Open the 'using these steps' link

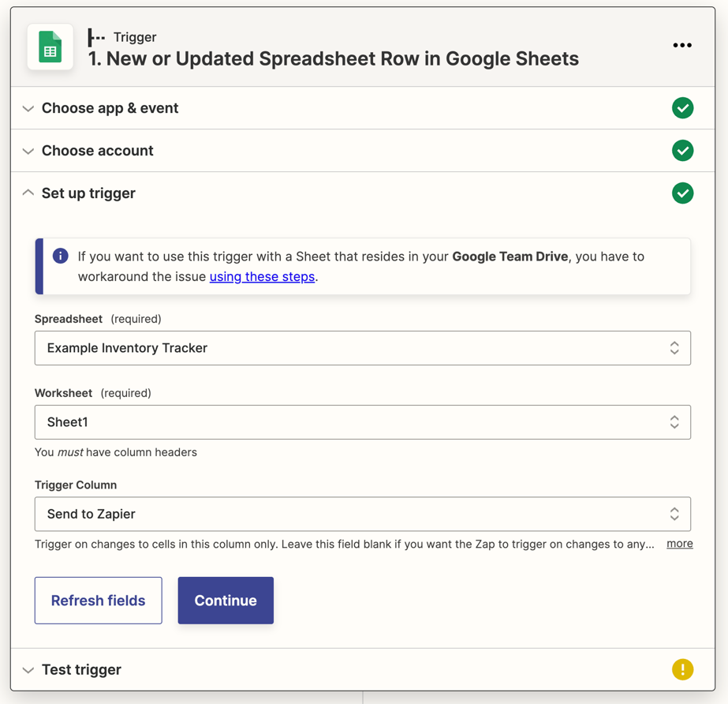pos(263,276)
